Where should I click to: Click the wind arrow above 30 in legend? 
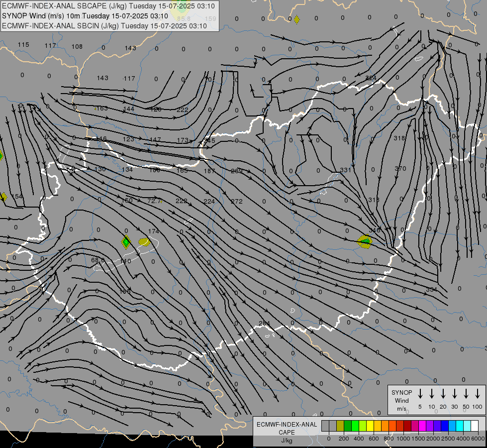coord(455,394)
